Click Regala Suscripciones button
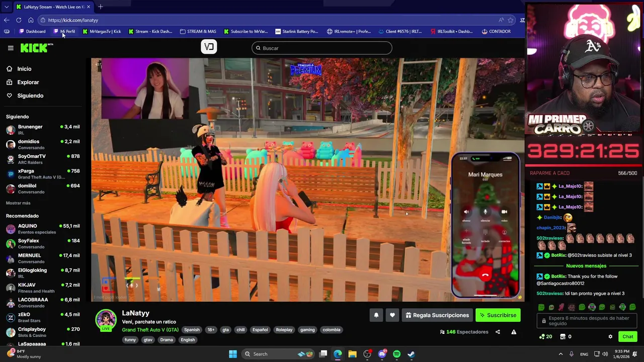 point(437,315)
